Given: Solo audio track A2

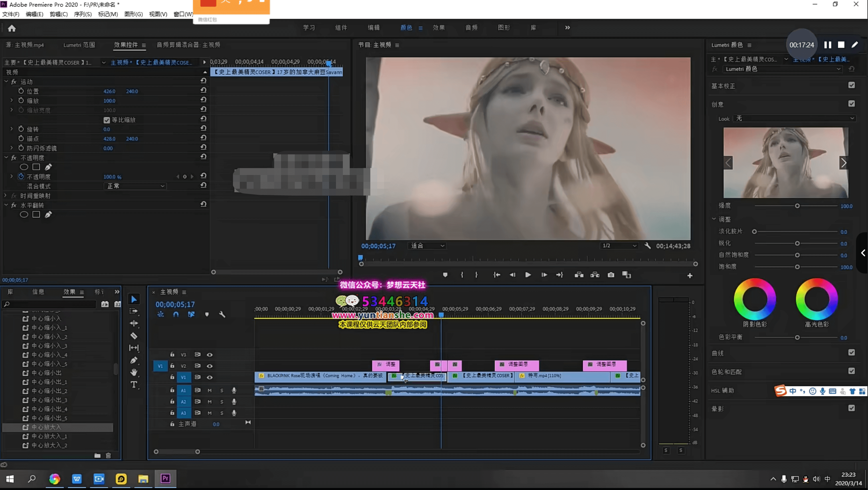Looking at the screenshot, I should (222, 402).
